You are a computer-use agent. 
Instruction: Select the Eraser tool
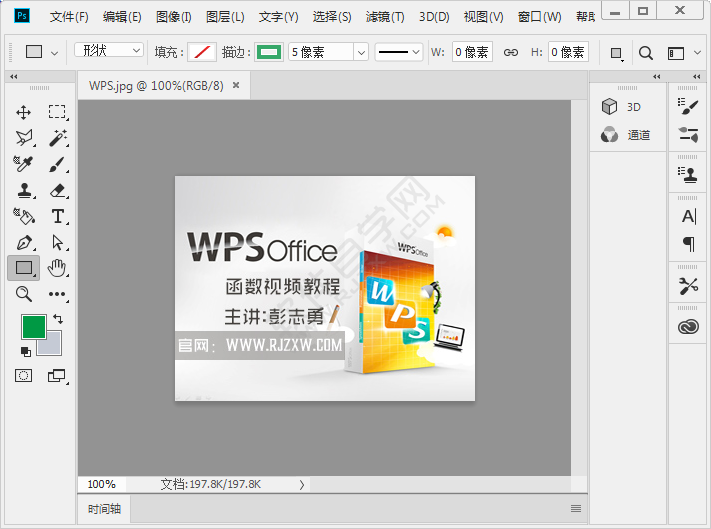(x=58, y=190)
